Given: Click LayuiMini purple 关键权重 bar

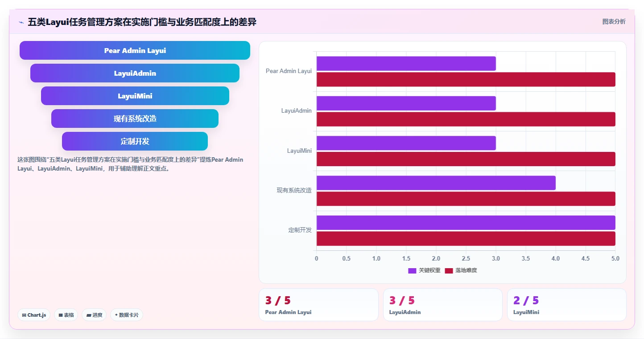Looking at the screenshot, I should pyautogui.click(x=406, y=143).
